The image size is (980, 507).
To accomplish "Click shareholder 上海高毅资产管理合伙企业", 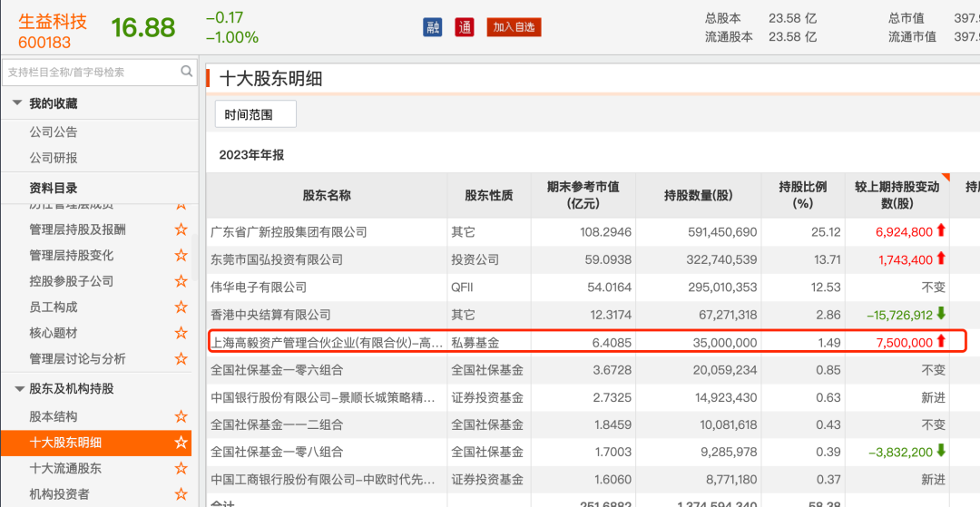I will [x=328, y=343].
